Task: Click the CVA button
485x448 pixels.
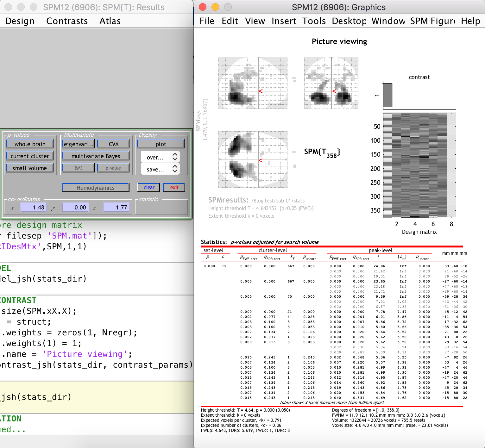Action: [x=113, y=144]
